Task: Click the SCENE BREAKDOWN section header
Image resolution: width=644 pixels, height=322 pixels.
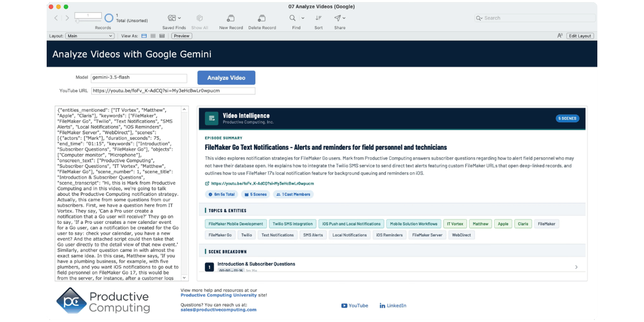Action: tap(228, 252)
